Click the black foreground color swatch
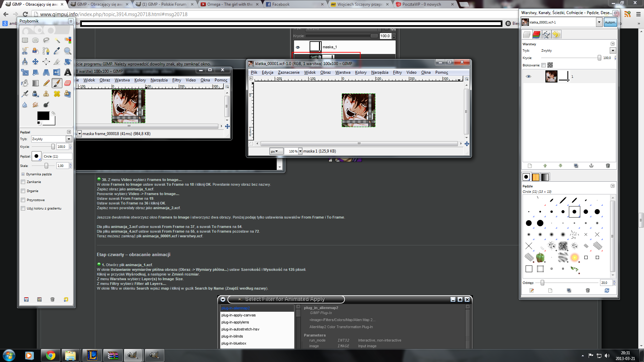This screenshot has height=362, width=644. pyautogui.click(x=43, y=116)
